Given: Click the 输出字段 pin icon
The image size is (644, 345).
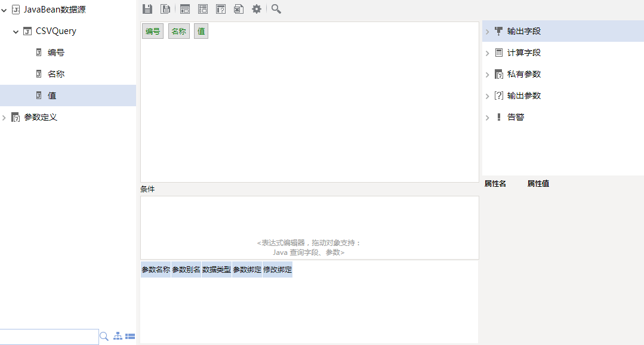Looking at the screenshot, I should [498, 31].
